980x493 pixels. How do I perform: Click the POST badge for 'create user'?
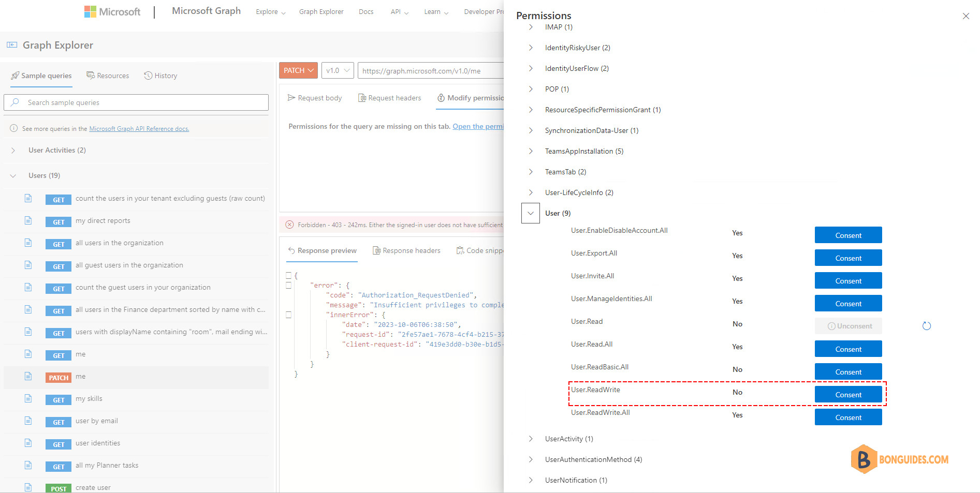(58, 489)
